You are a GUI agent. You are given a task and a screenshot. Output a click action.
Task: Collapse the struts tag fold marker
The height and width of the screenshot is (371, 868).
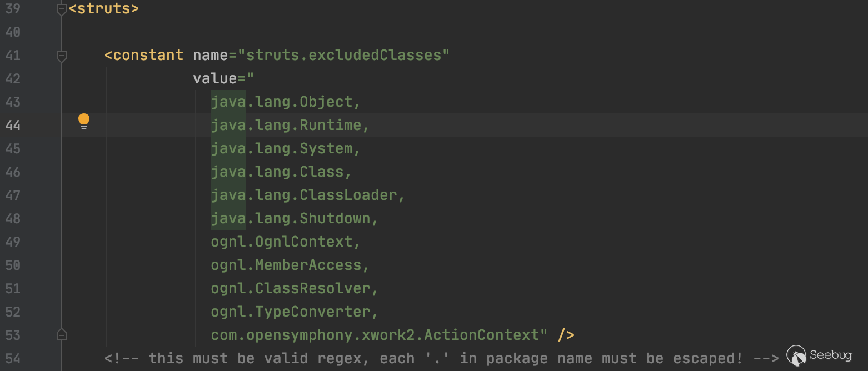pyautogui.click(x=62, y=9)
